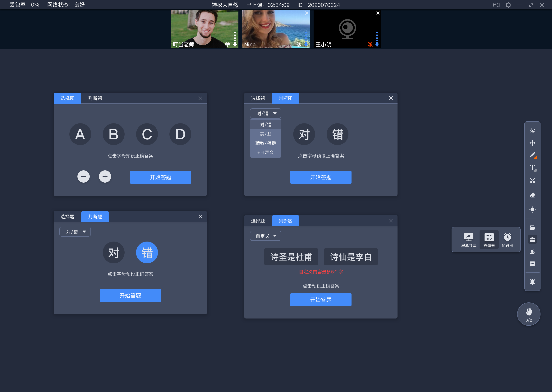The image size is (552, 392).
Task: Click the text tool icon in toolbar
Action: point(533,167)
